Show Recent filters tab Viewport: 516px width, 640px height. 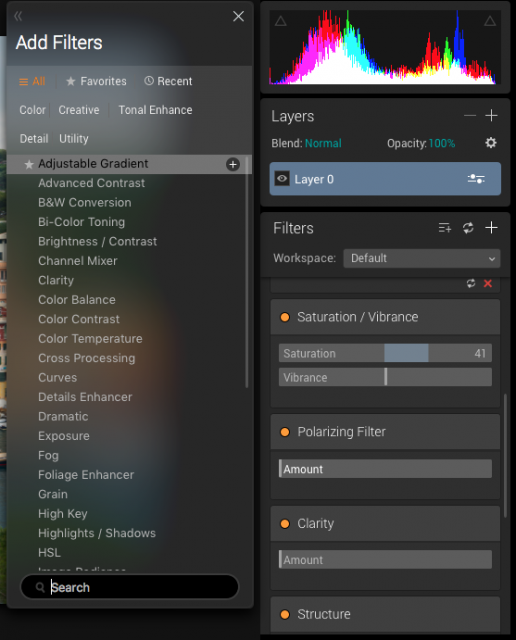(168, 81)
